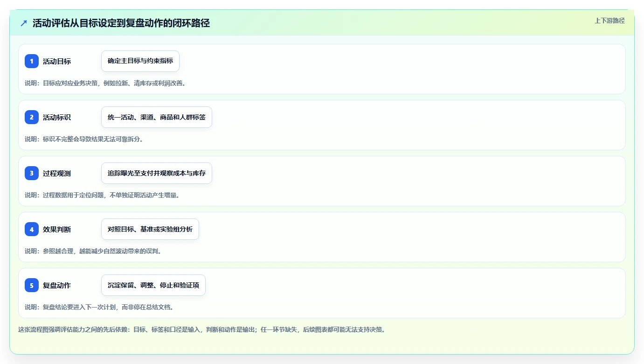Select the 对照目标、基准或实验组分析 chip

(x=150, y=229)
